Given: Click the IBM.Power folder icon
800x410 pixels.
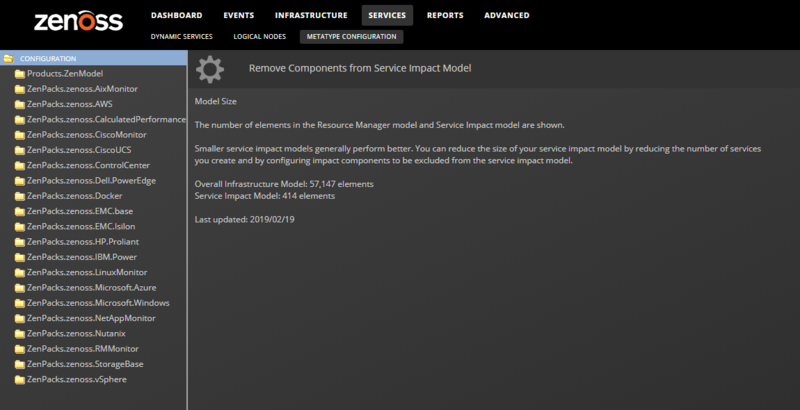Looking at the screenshot, I should 20,258.
